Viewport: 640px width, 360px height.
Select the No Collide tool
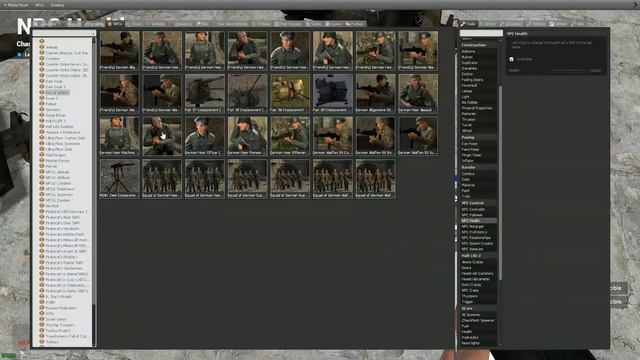pyautogui.click(x=479, y=102)
